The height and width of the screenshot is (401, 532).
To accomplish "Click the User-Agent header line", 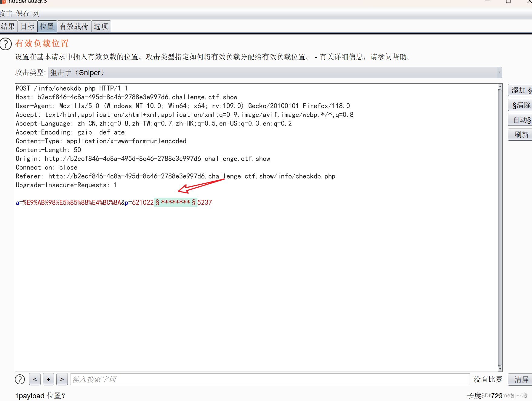I will 183,106.
